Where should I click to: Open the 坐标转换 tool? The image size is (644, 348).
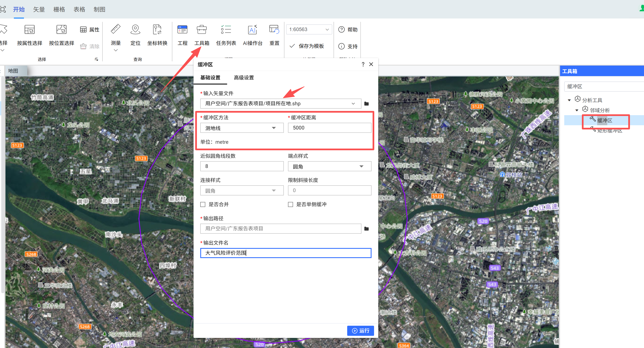tap(157, 35)
